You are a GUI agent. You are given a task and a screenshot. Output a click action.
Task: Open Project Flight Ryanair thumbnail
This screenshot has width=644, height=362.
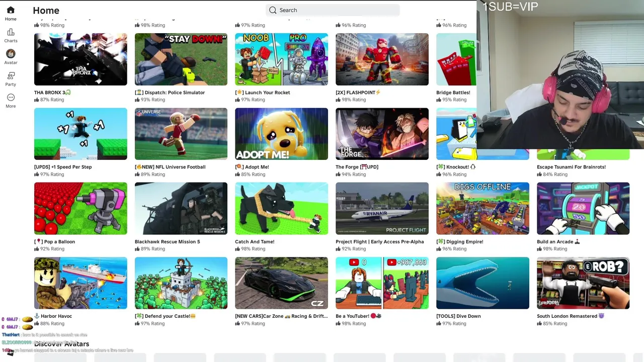click(382, 208)
